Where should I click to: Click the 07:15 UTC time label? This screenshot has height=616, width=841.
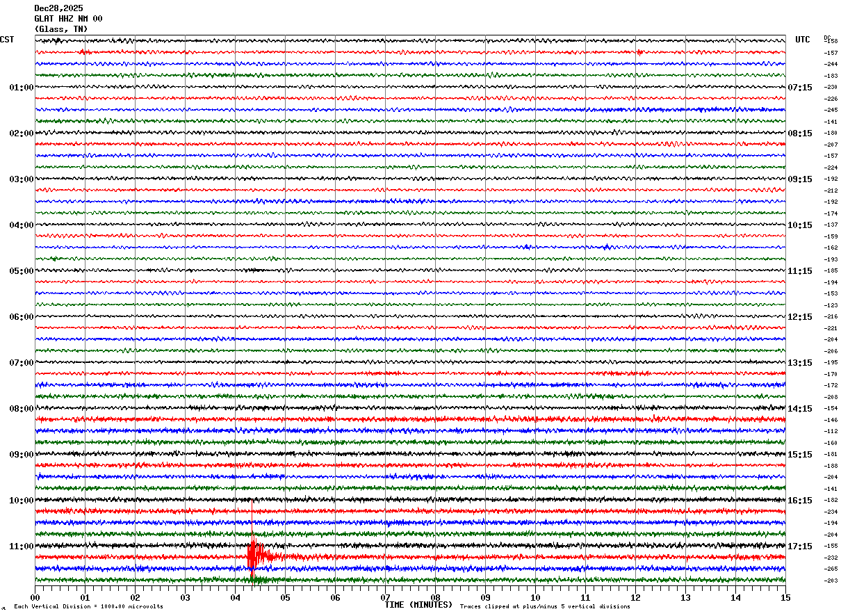800,88
